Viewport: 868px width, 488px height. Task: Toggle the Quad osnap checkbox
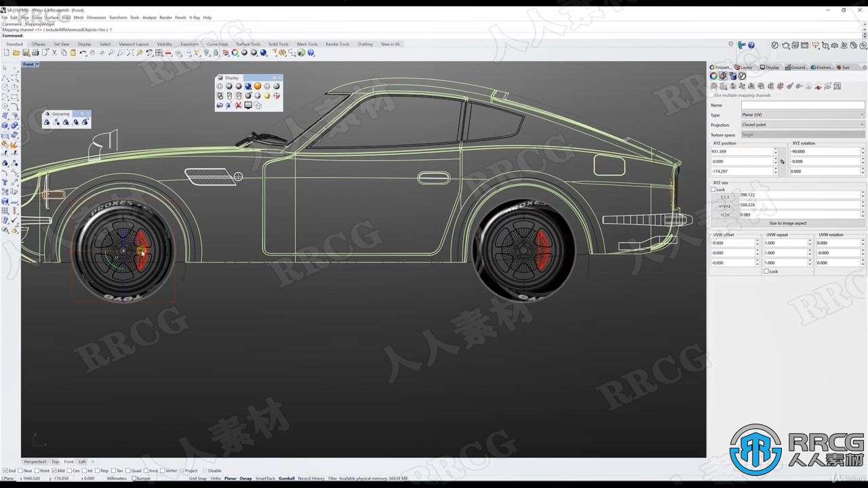point(127,470)
